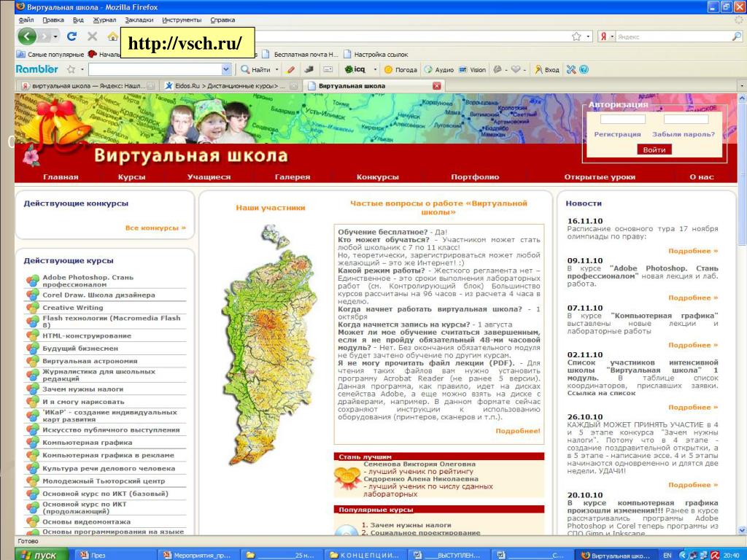Open the address bar history dropdown arrow
Viewport: 747px width, 560px height.
589,36
